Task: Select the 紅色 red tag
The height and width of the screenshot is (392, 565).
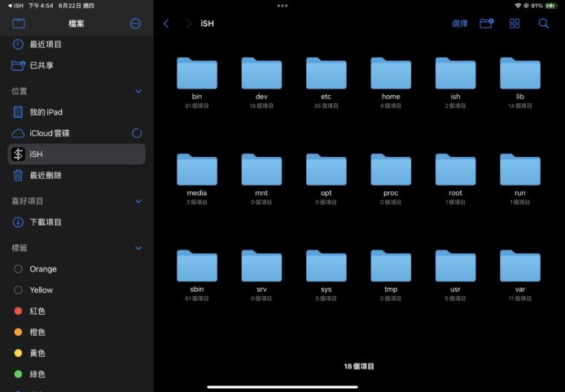Action: tap(37, 311)
